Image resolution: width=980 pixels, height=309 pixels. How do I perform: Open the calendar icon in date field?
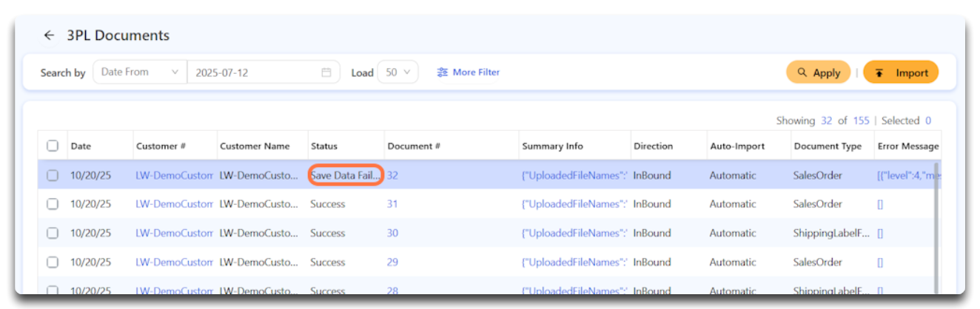tap(326, 72)
